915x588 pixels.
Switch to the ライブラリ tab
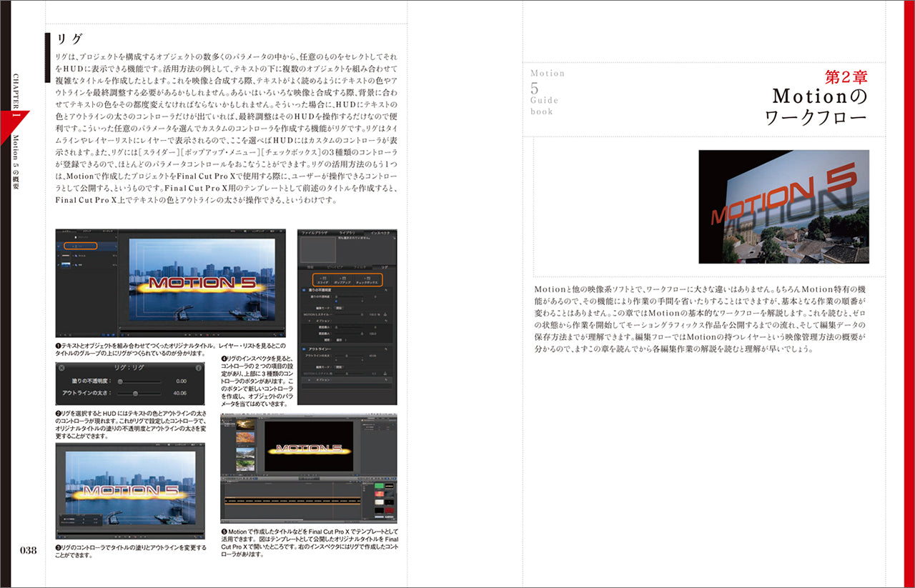(x=347, y=232)
